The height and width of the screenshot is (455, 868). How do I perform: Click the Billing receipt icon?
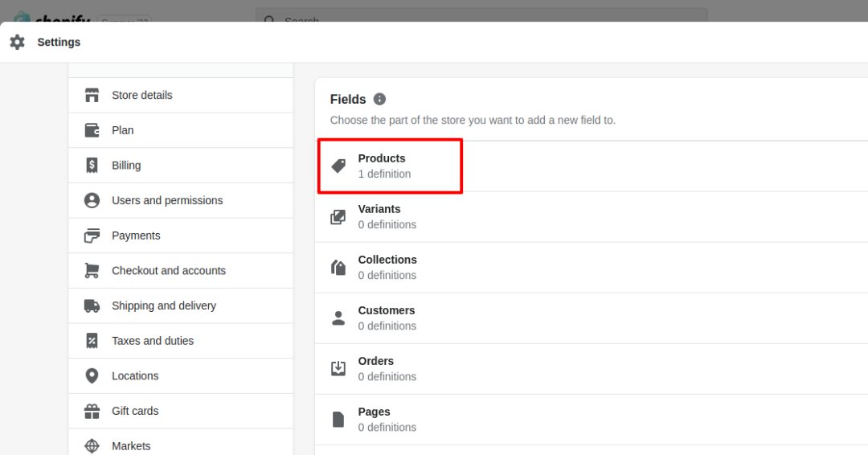[x=92, y=165]
